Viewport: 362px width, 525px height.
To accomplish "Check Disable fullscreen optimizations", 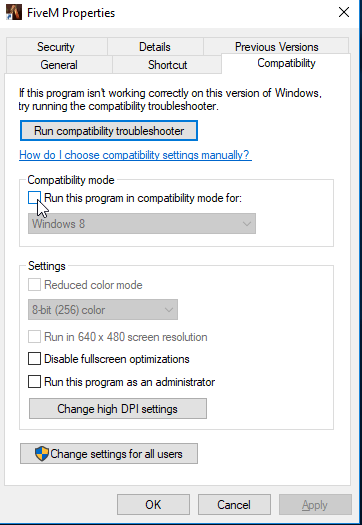I will pyautogui.click(x=34, y=359).
